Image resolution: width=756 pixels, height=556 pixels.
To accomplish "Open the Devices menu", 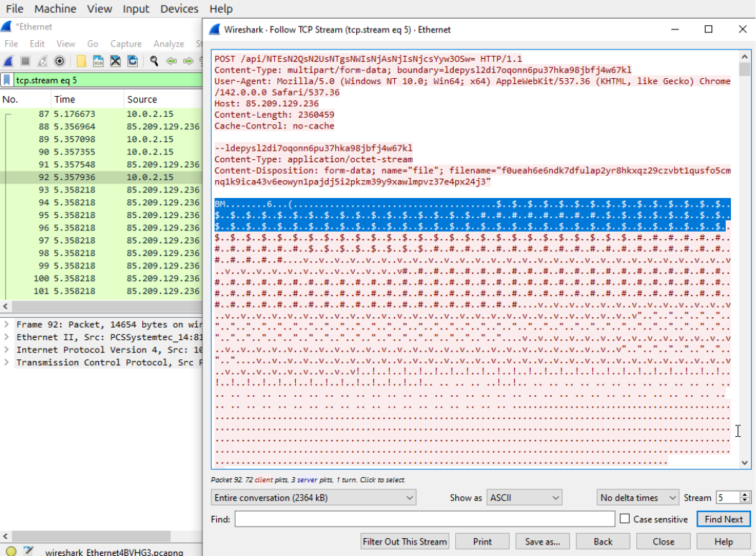I will pyautogui.click(x=179, y=9).
